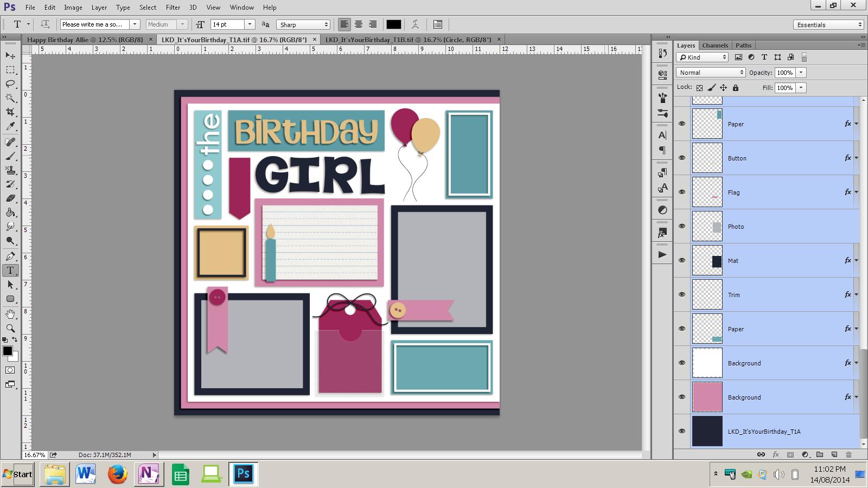Click the Create warped text icon

(x=415, y=24)
